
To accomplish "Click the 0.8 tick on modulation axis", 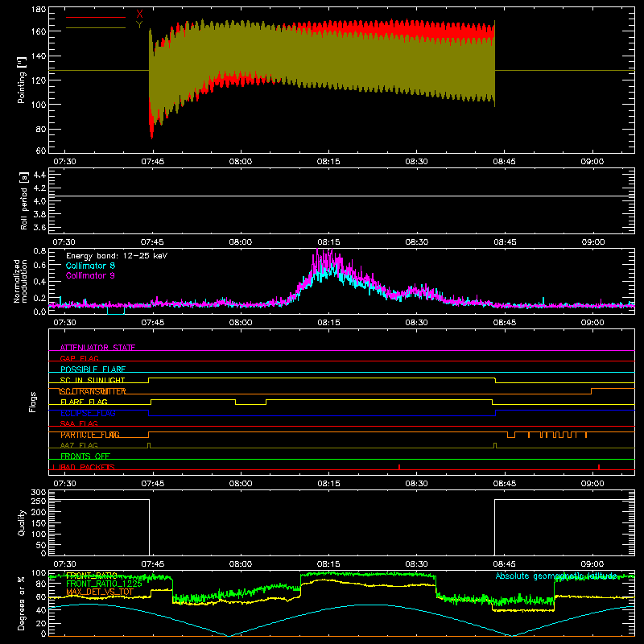I will (39, 251).
